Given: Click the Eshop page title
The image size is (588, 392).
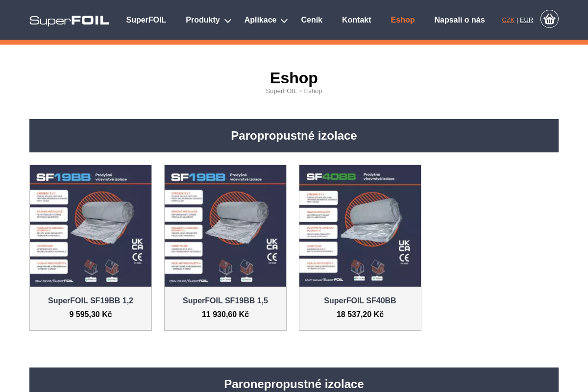Looking at the screenshot, I should (294, 78).
